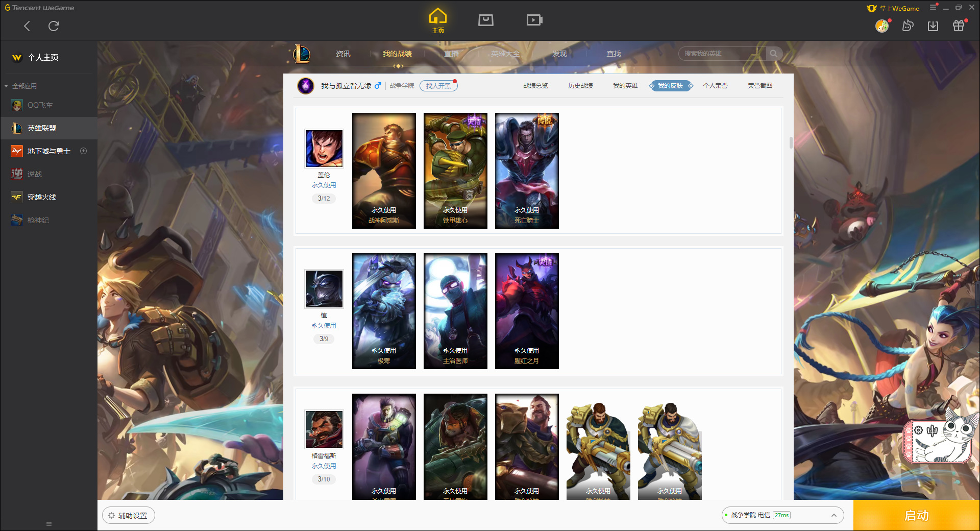This screenshot has width=980, height=531.
Task: Open the store shop icon
Action: tap(486, 20)
